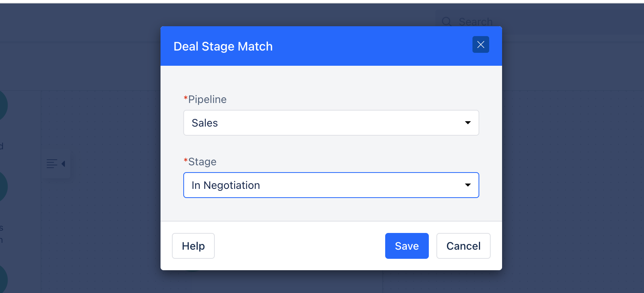The height and width of the screenshot is (293, 644).
Task: Click the Pipeline field label
Action: (x=207, y=99)
